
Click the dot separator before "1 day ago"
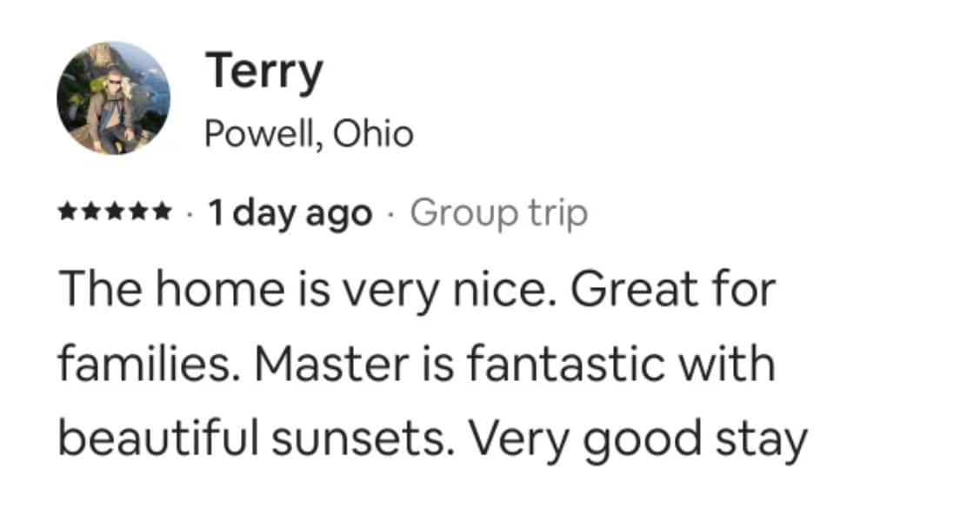point(190,214)
